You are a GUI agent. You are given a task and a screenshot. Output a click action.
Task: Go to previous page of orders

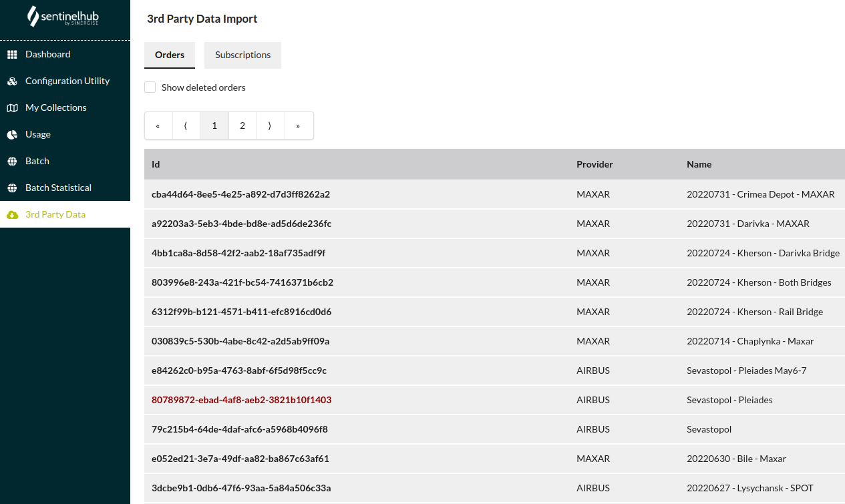[x=186, y=125]
